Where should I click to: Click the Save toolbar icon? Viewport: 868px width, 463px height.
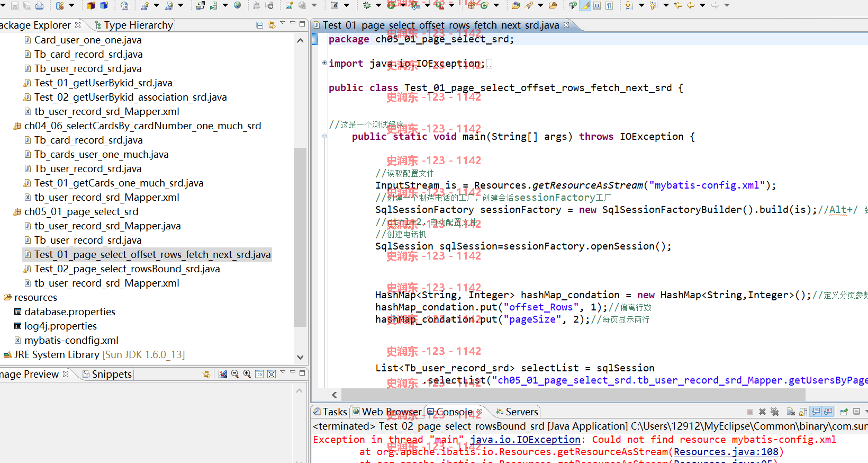point(14,5)
